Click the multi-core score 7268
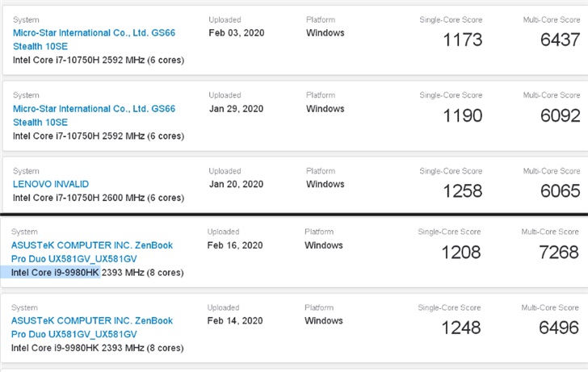The height and width of the screenshot is (372, 588). click(558, 253)
